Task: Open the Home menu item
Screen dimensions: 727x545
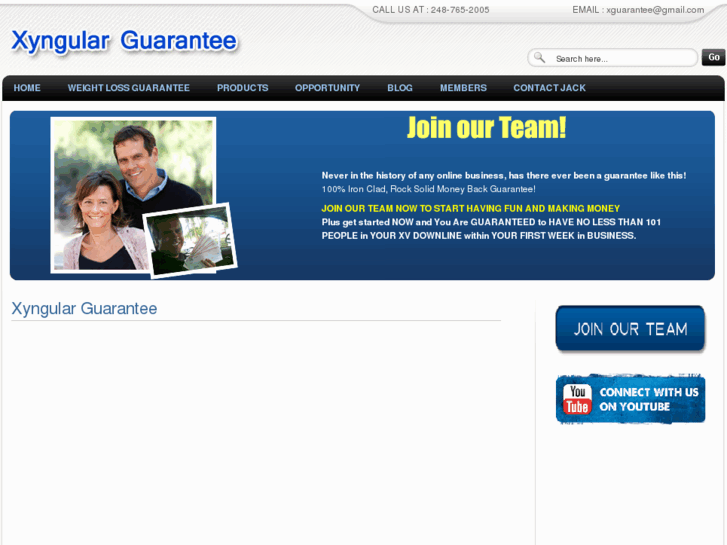Action: [27, 88]
